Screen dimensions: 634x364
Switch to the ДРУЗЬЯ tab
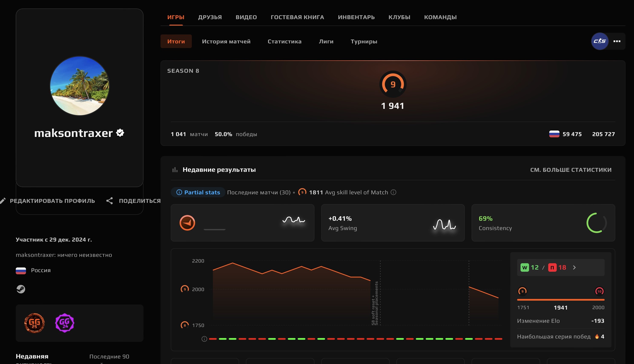(210, 17)
